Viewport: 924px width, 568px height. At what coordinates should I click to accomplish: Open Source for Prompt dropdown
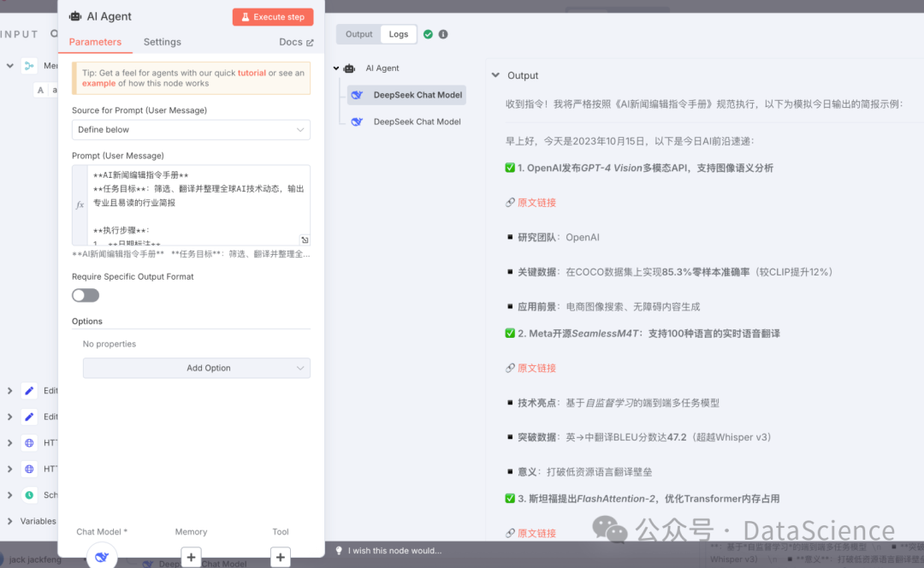pos(191,130)
